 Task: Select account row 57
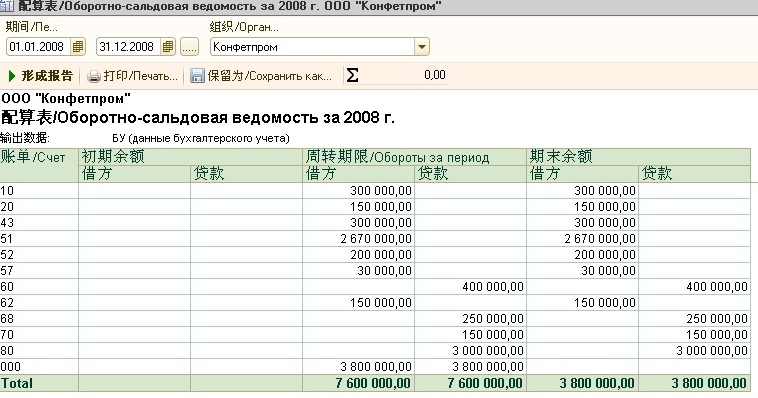(x=375, y=270)
